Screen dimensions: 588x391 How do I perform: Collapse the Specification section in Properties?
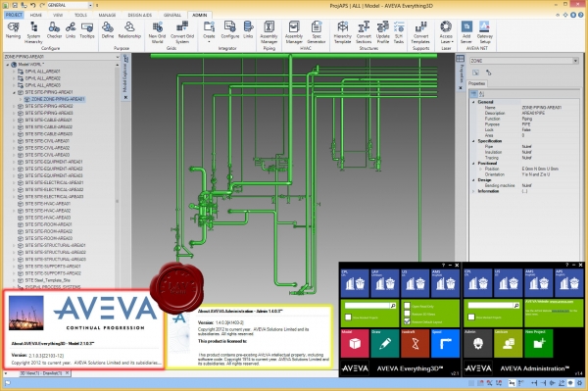pyautogui.click(x=473, y=141)
